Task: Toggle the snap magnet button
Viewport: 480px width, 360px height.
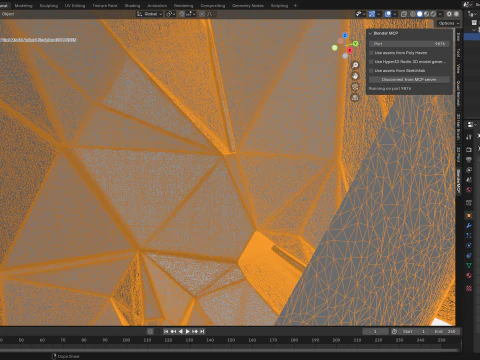Action: click(182, 14)
